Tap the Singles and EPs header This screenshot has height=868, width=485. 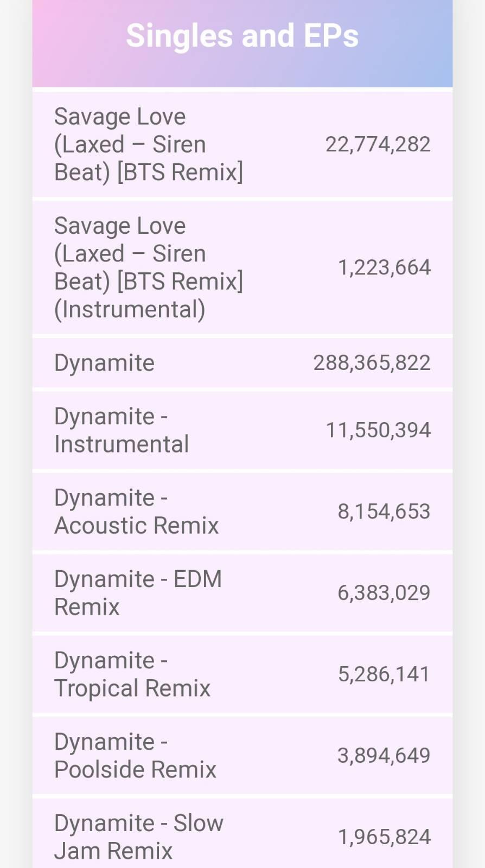coord(242,36)
